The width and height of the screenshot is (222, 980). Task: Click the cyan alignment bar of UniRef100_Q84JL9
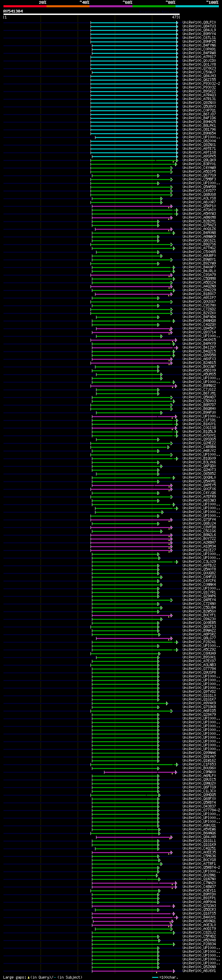click(x=134, y=30)
